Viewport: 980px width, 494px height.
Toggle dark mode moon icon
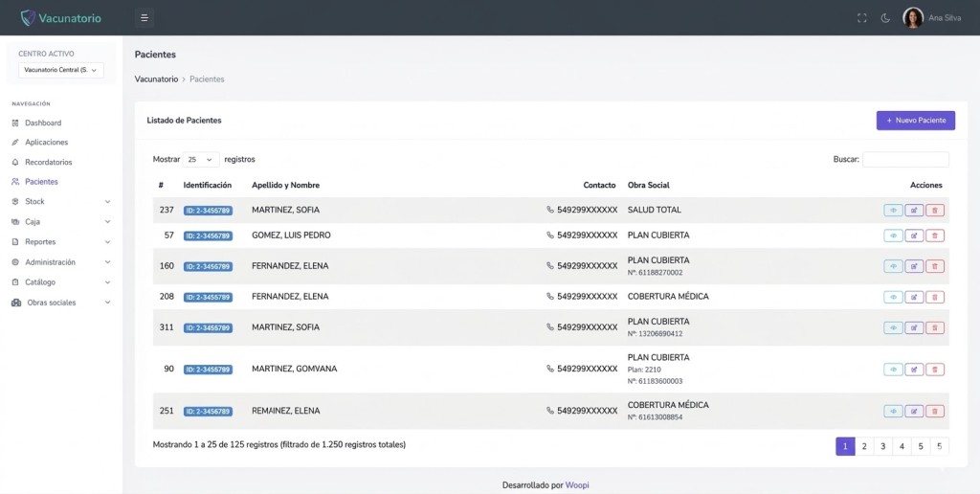885,18
